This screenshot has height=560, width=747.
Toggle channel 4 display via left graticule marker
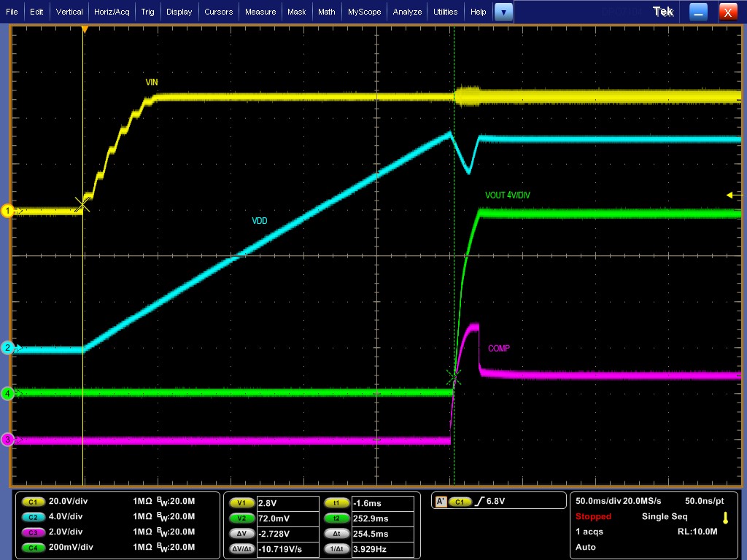[7, 394]
